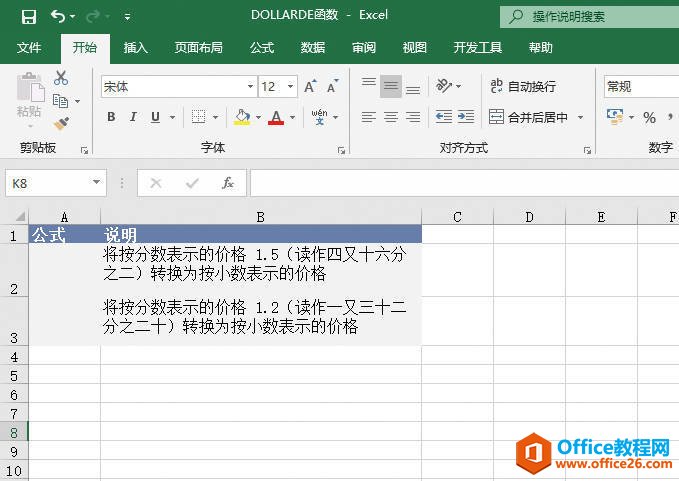Viewport: 679px width, 481px height.
Task: Click the Undo arrow icon
Action: (58, 16)
